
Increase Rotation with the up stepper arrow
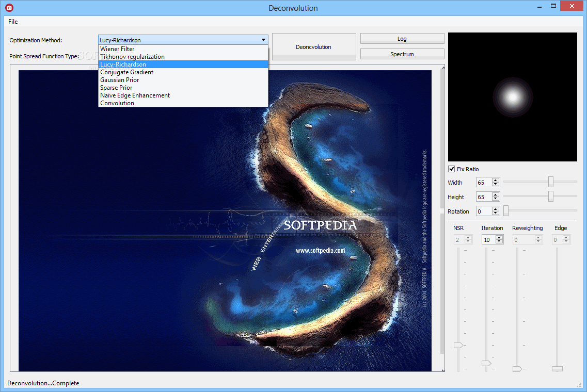496,209
